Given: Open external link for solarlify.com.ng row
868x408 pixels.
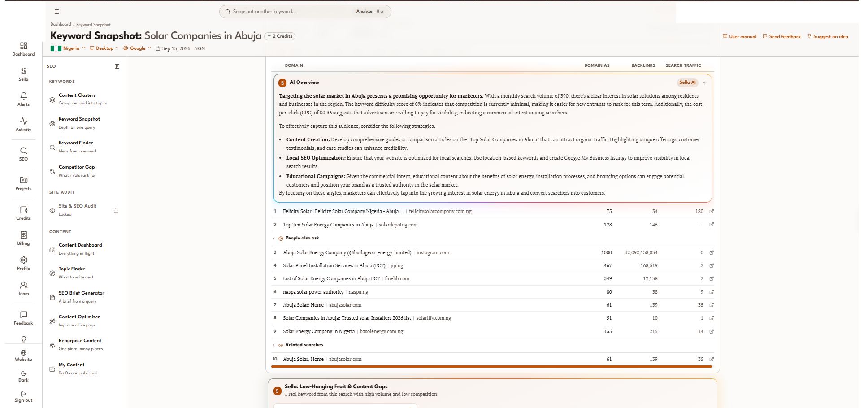Looking at the screenshot, I should pyautogui.click(x=712, y=318).
